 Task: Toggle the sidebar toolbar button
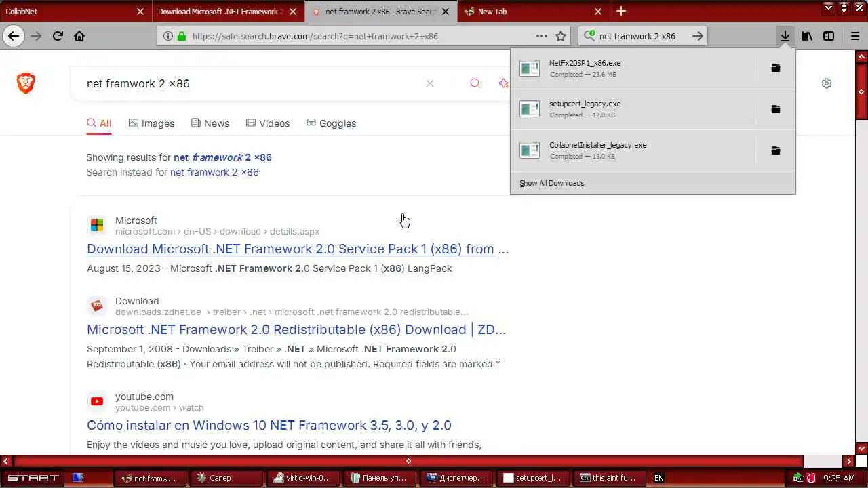coord(829,36)
